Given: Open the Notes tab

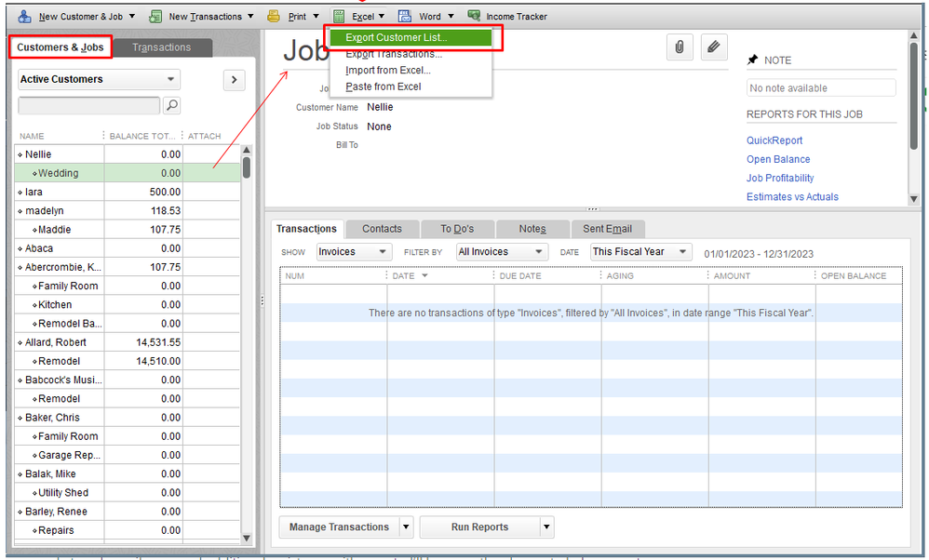Looking at the screenshot, I should click(532, 229).
